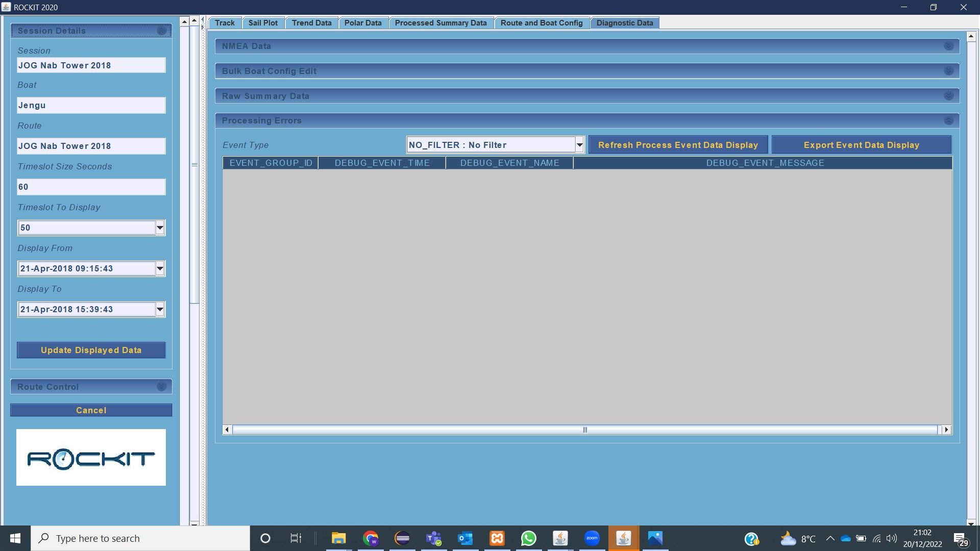980x551 pixels.
Task: Click Update Displayed Data button
Action: 91,350
